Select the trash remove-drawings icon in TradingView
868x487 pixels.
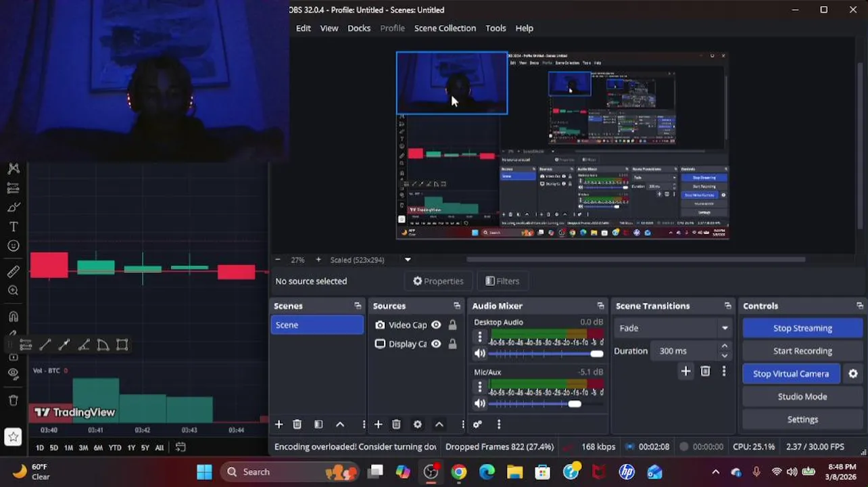tap(13, 400)
